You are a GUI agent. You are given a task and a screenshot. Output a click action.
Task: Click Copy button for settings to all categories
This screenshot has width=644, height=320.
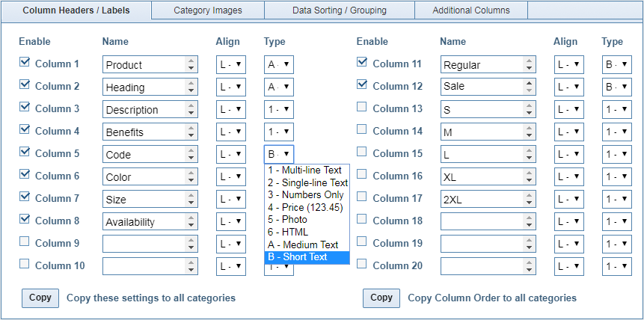coord(40,298)
